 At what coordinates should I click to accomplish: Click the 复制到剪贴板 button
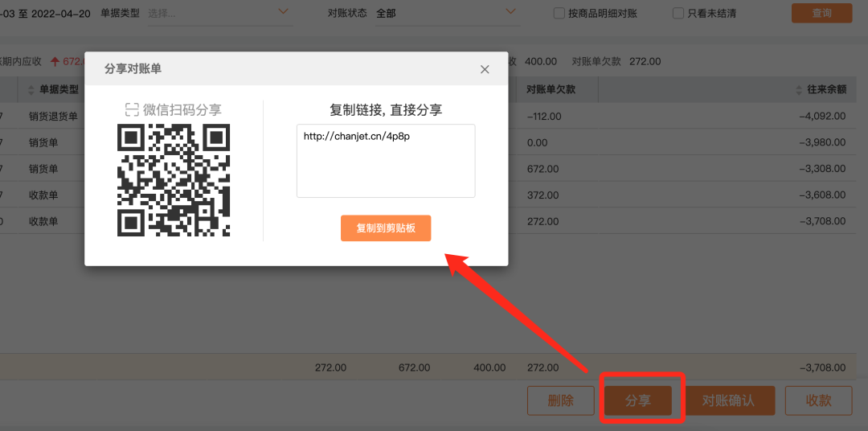click(386, 228)
